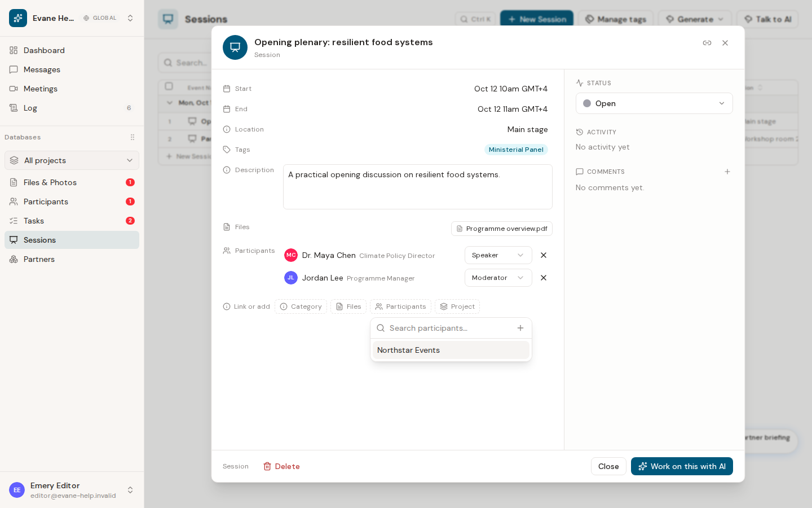812x508 pixels.
Task: Open Log in sidebar
Action: [x=72, y=108]
